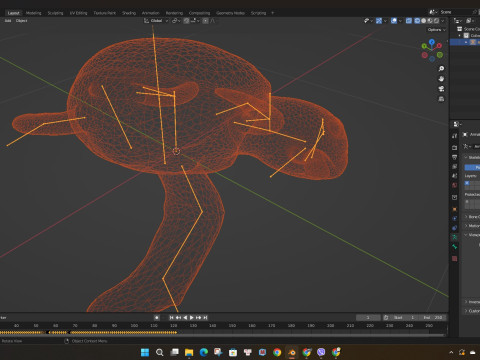Image resolution: width=480 pixels, height=360 pixels.
Task: Switch to the Scripting workspace tab
Action: coord(258,13)
